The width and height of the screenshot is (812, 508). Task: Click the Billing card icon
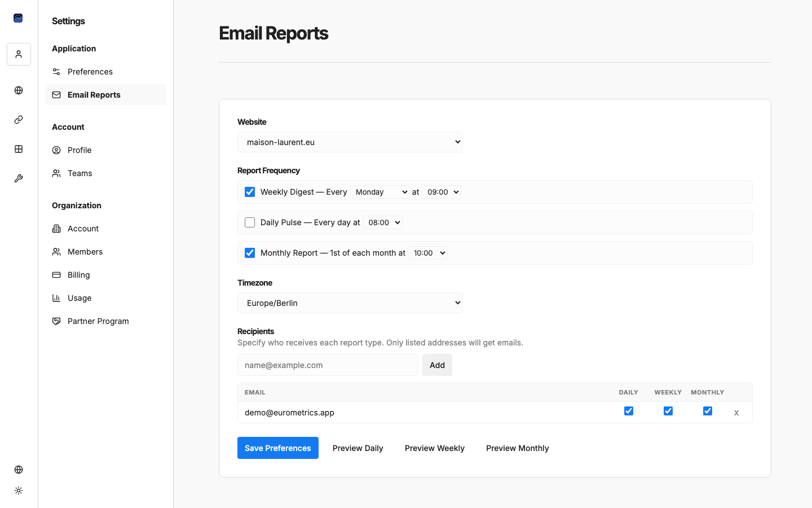coord(56,275)
